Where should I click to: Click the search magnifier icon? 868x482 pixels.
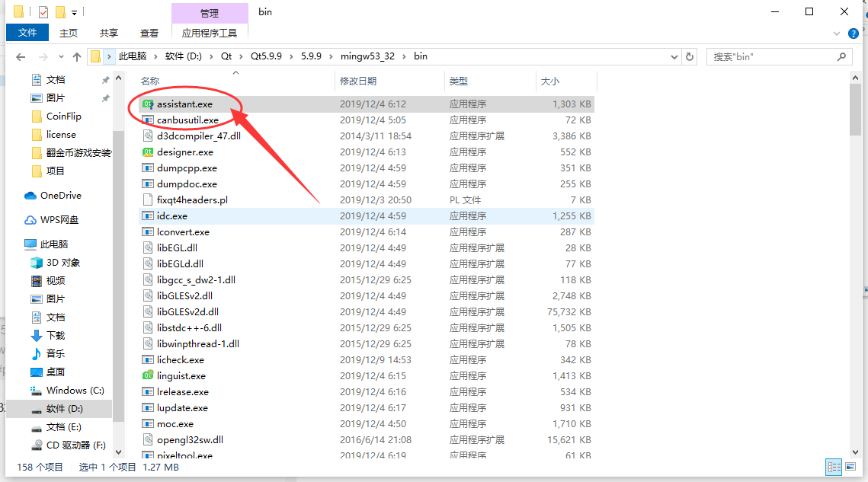pos(841,56)
